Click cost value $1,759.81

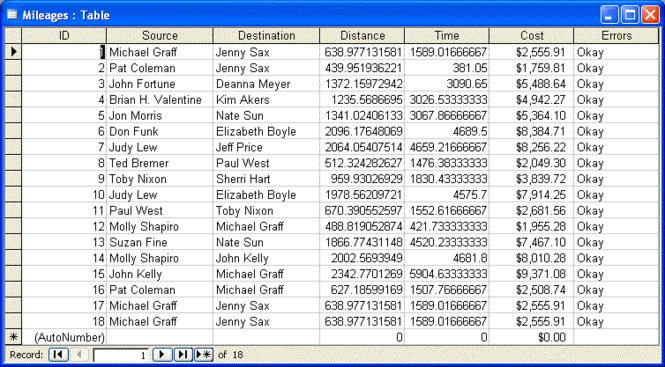click(531, 68)
